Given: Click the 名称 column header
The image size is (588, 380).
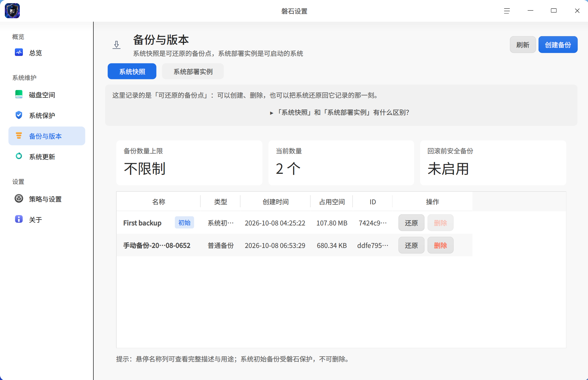Looking at the screenshot, I should tap(159, 202).
